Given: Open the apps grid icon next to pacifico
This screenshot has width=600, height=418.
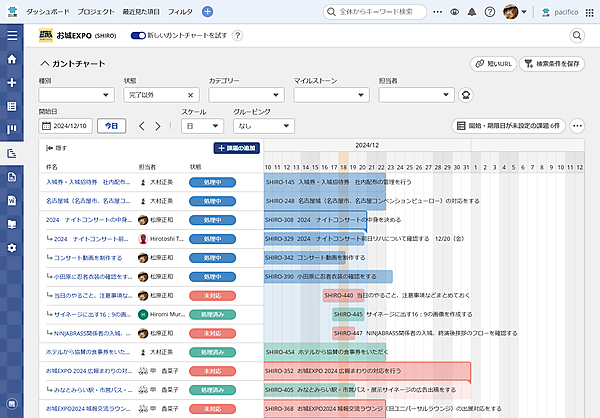Looking at the screenshot, I should coord(587,11).
